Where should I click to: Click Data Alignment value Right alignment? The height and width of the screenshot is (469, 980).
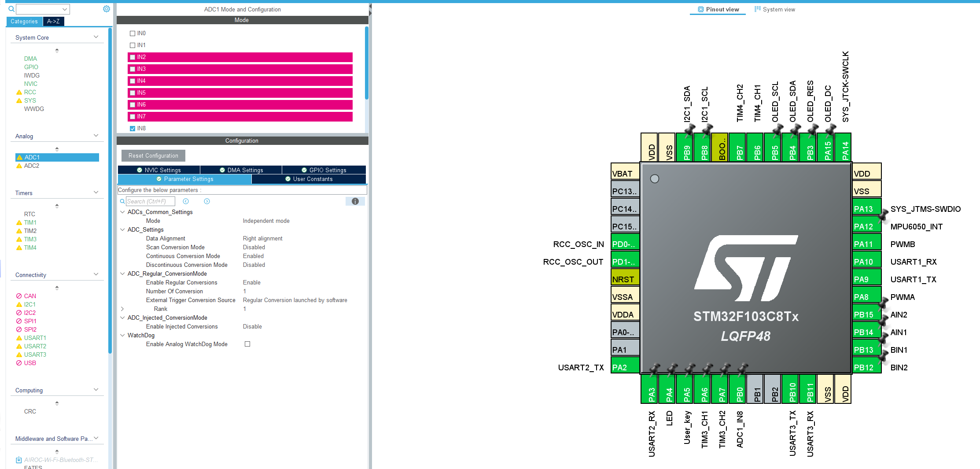coord(263,238)
